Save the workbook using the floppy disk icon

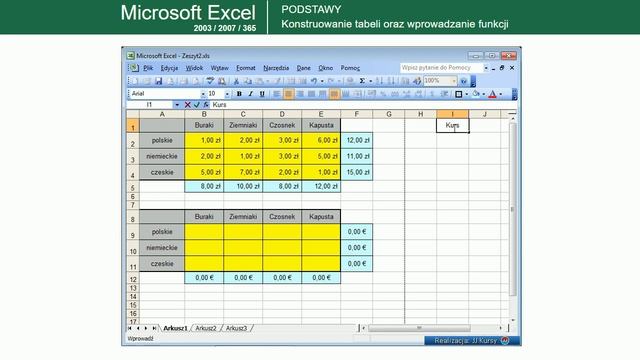point(158,81)
